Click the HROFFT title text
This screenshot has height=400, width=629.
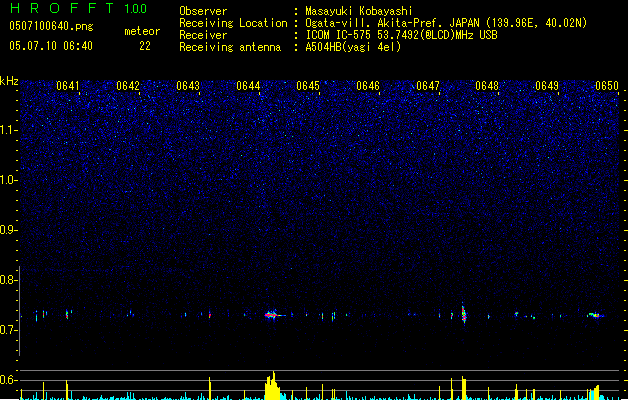[62, 8]
